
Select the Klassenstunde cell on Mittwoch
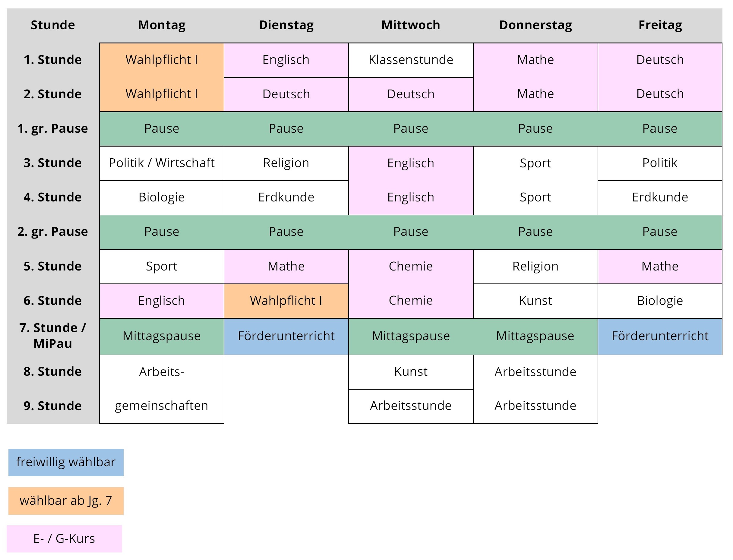(411, 60)
